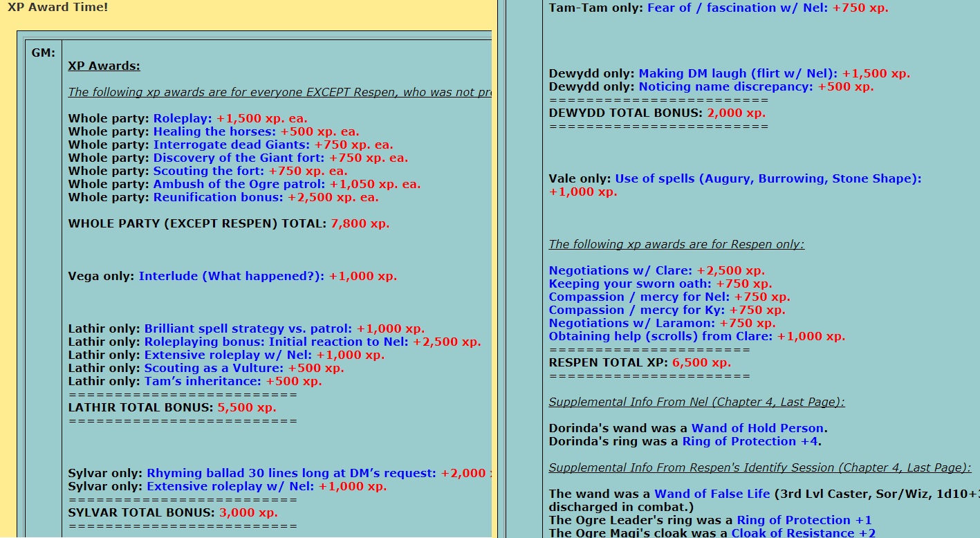Image resolution: width=980 pixels, height=538 pixels.
Task: Click 'Reunification bonus:' award text
Action: tap(219, 198)
